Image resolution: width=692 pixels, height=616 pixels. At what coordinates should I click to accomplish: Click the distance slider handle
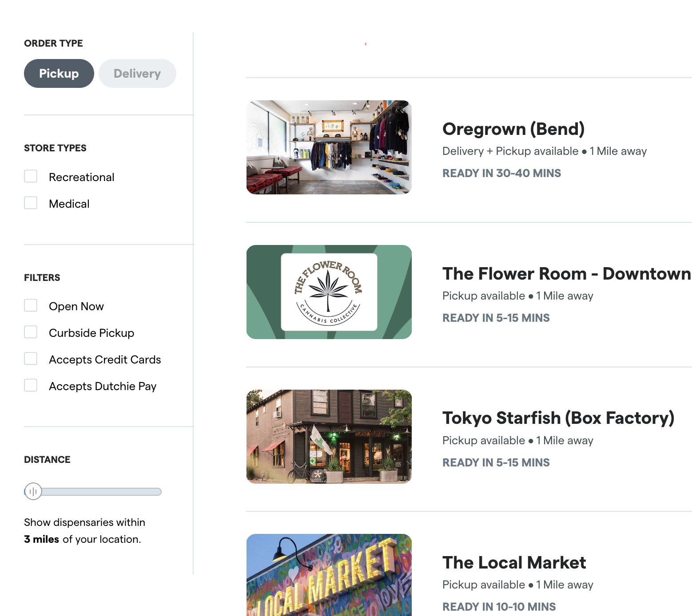tap(33, 491)
